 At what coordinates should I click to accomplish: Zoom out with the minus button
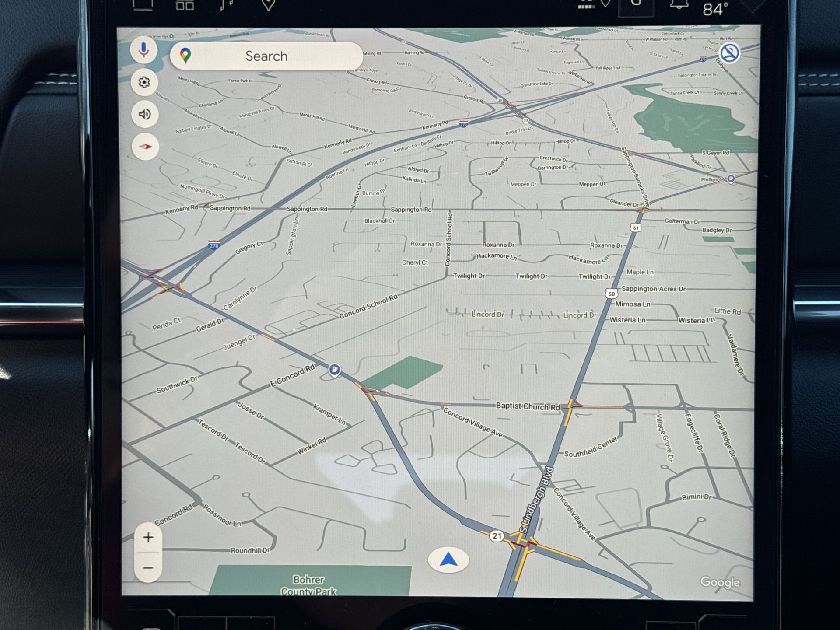pyautogui.click(x=148, y=568)
